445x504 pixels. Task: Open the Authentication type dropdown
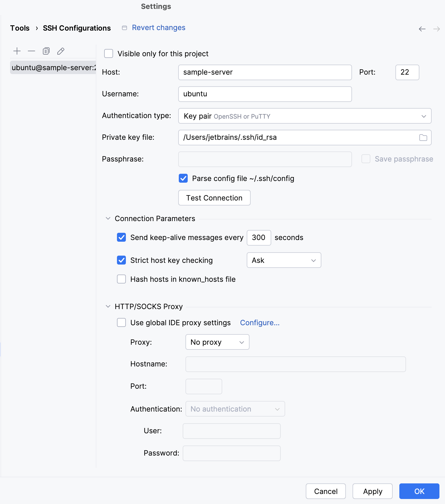click(x=305, y=116)
